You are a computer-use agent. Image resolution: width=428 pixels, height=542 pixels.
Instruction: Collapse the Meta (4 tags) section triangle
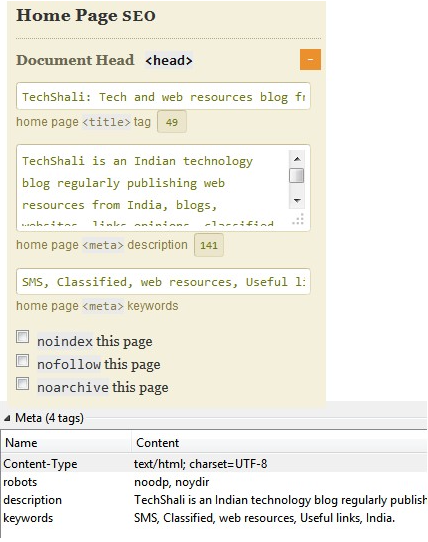point(7,418)
